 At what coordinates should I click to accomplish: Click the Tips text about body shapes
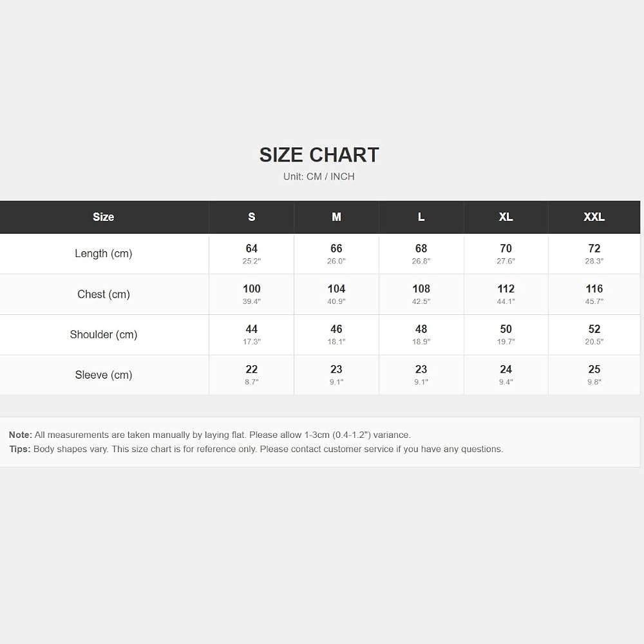point(256,449)
